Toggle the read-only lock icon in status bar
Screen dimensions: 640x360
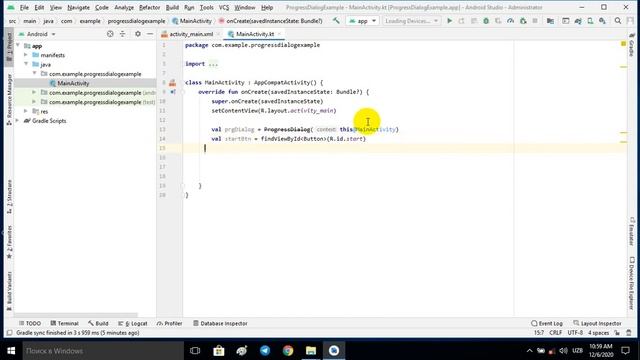(617, 333)
